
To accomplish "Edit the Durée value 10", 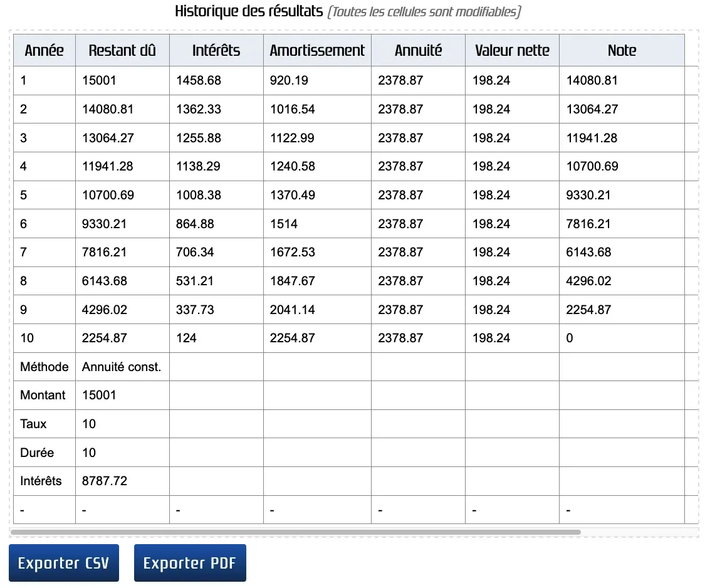I will coord(122,453).
